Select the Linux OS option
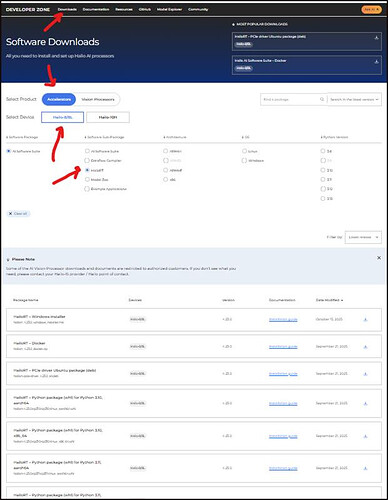 244,151
